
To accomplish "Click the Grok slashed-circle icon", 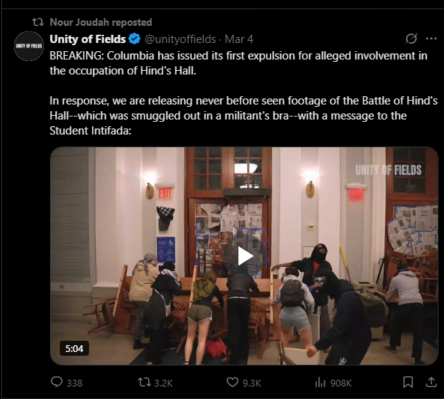I will coord(411,39).
